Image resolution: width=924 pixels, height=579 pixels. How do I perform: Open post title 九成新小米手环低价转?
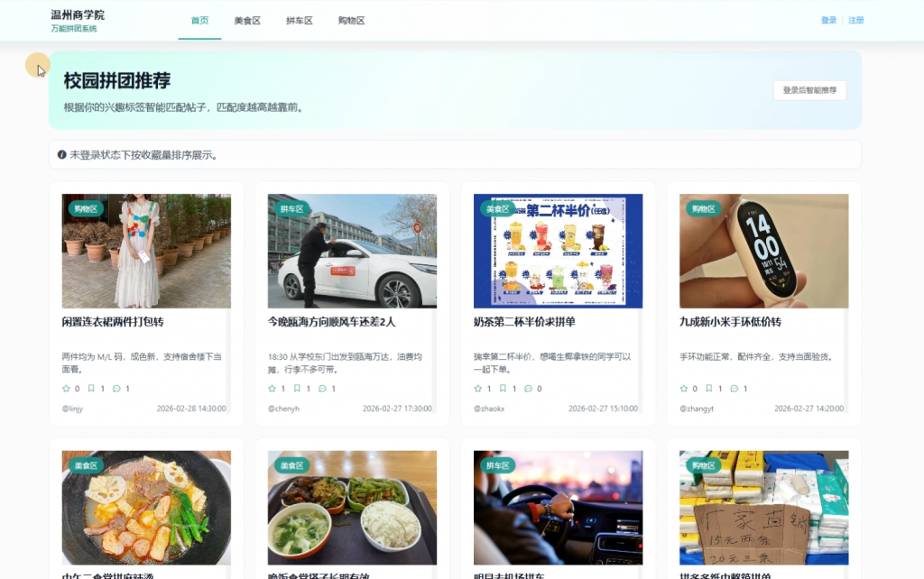730,322
